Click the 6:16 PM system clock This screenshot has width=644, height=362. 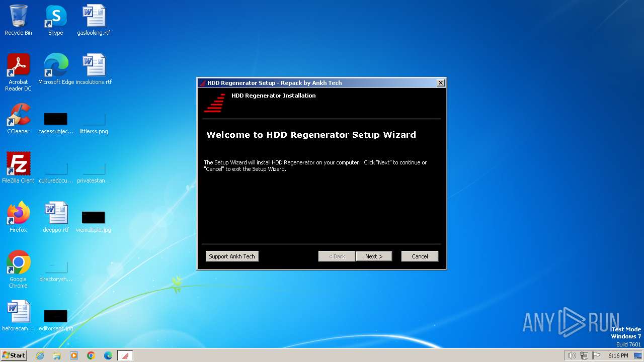coord(618,355)
